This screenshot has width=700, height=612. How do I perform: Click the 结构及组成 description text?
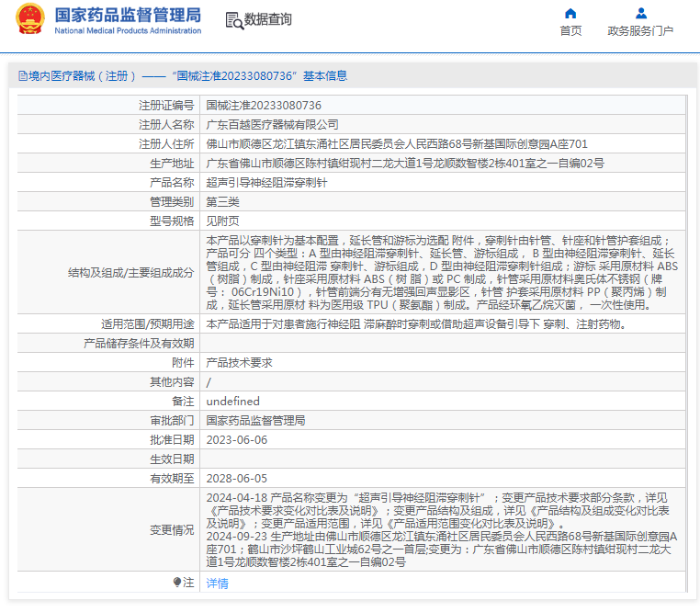442,273
